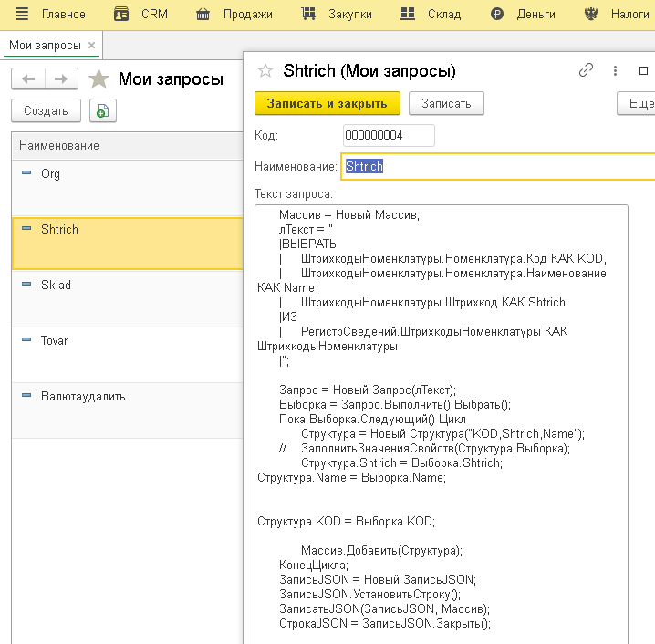Add Мои запросы list to favorites star
Image resolution: width=655 pixels, height=644 pixels.
click(99, 79)
